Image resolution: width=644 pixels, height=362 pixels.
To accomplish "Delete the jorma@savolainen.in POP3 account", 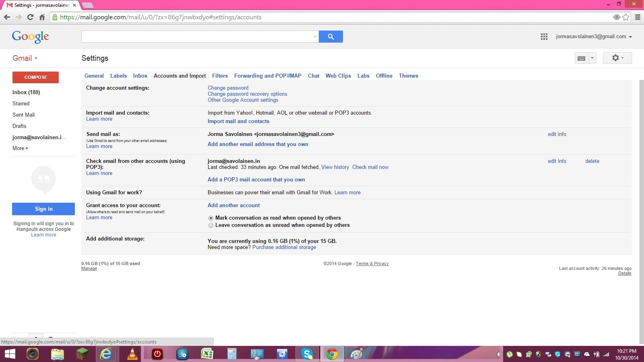I will [x=592, y=161].
